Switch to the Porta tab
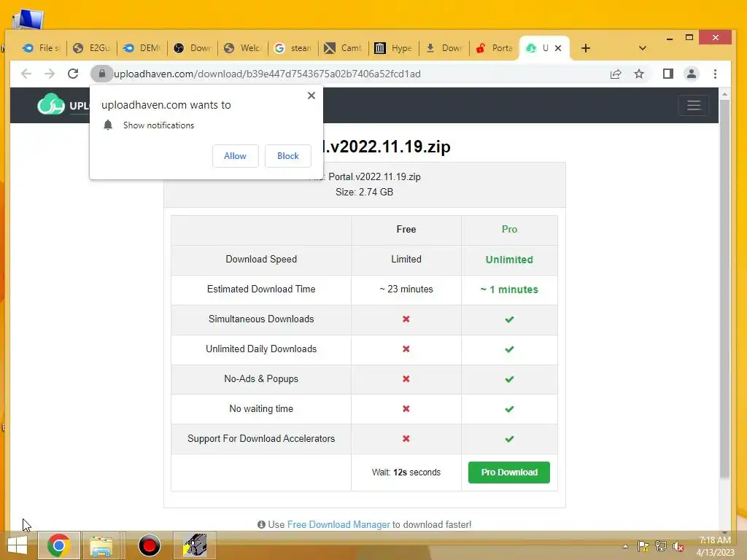This screenshot has height=560, width=747. click(494, 48)
